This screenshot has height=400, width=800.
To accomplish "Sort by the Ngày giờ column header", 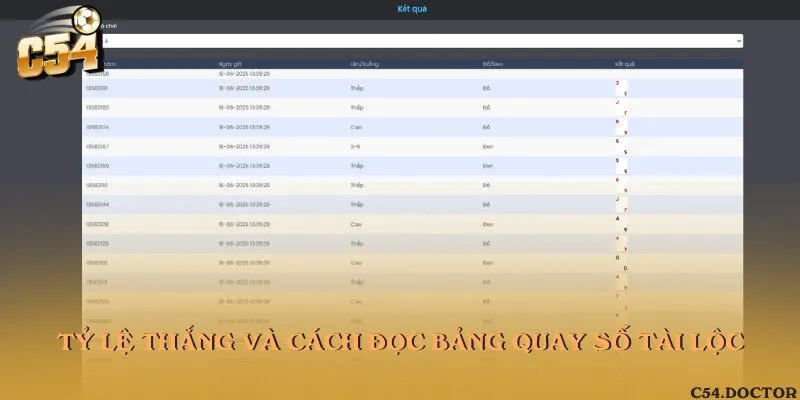I will point(230,63).
